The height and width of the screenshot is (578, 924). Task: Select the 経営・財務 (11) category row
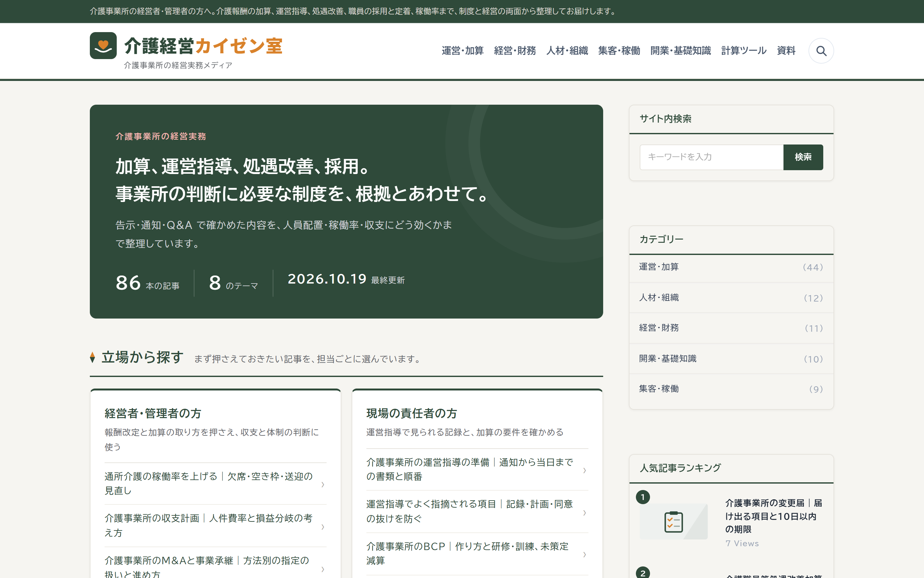(x=731, y=328)
